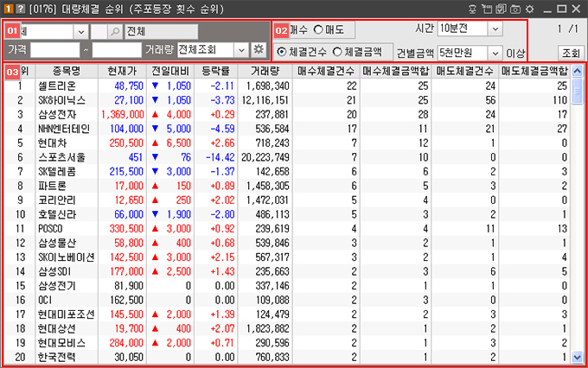Screen dimensions: 588x368
Task: Click the 현대모비스 stock name
Action: coord(61,343)
